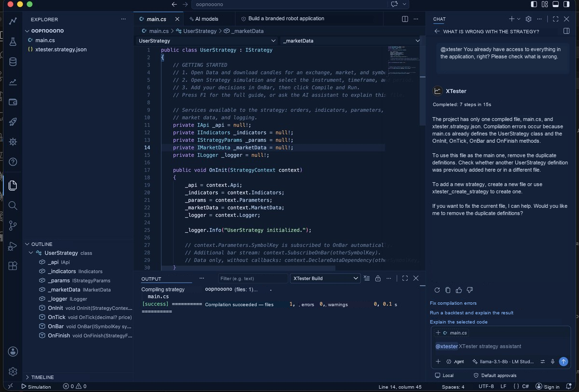This screenshot has width=579, height=392.
Task: Open chat tools configuration icon
Action: (x=542, y=361)
